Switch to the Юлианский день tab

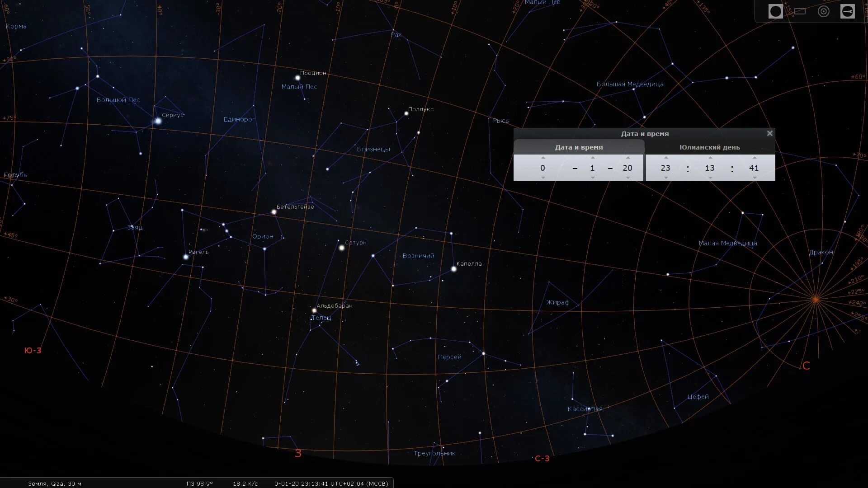709,147
